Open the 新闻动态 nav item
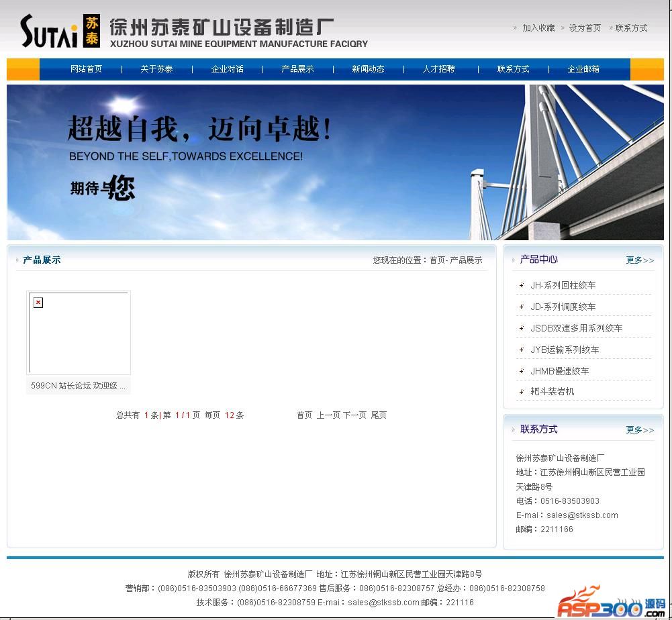672x620 pixels. pos(368,69)
